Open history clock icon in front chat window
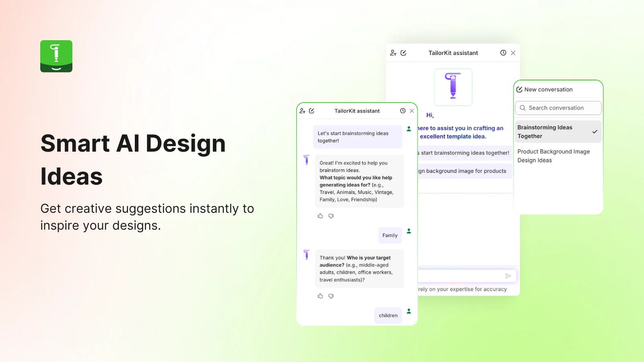 click(x=402, y=111)
